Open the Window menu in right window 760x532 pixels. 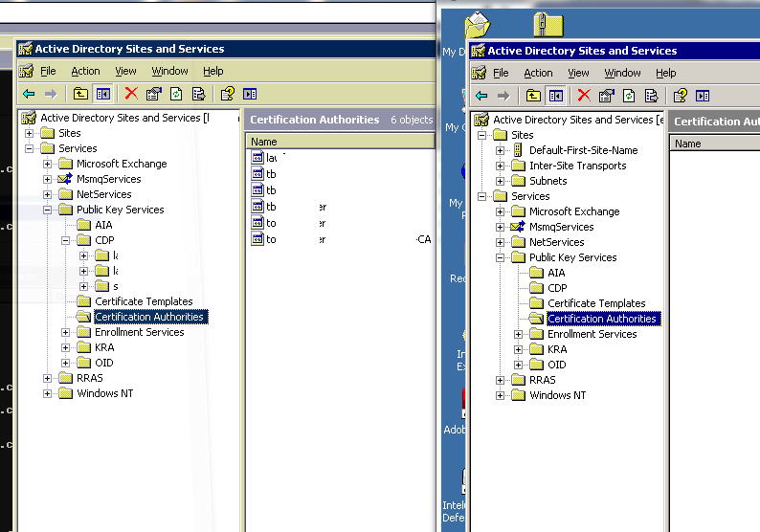click(622, 73)
